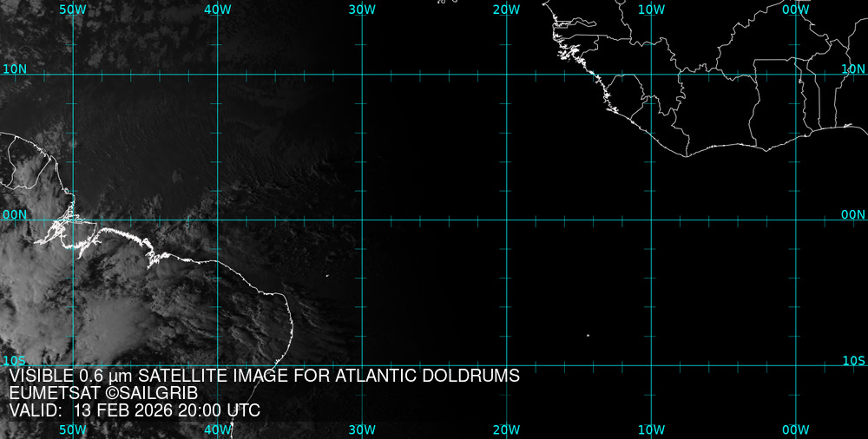Click the 20W and 10N gridline intersection

pos(506,75)
